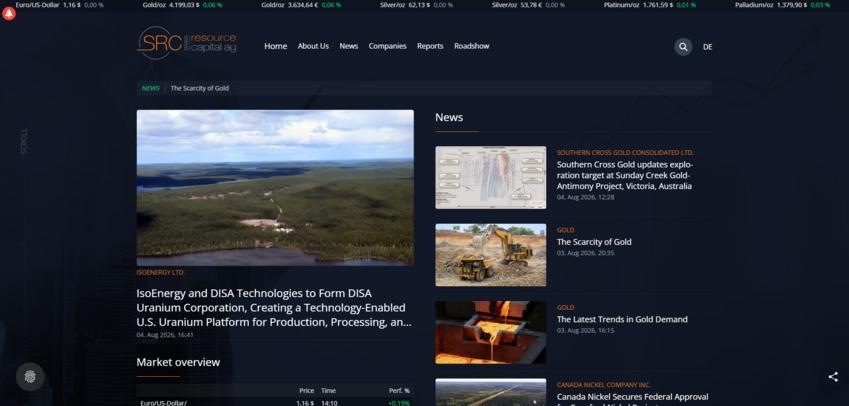The height and width of the screenshot is (406, 849).
Task: Open Southern Cross Gold drill chart thumbnail
Action: coord(491,178)
